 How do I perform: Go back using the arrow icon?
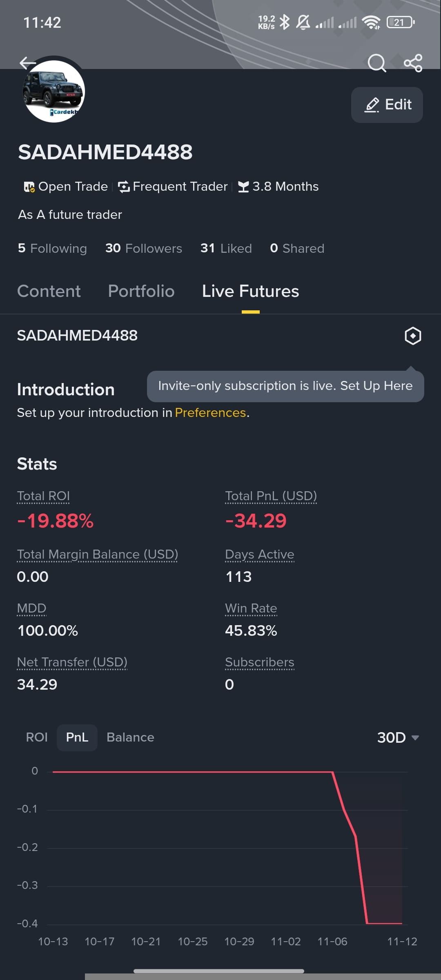click(28, 63)
